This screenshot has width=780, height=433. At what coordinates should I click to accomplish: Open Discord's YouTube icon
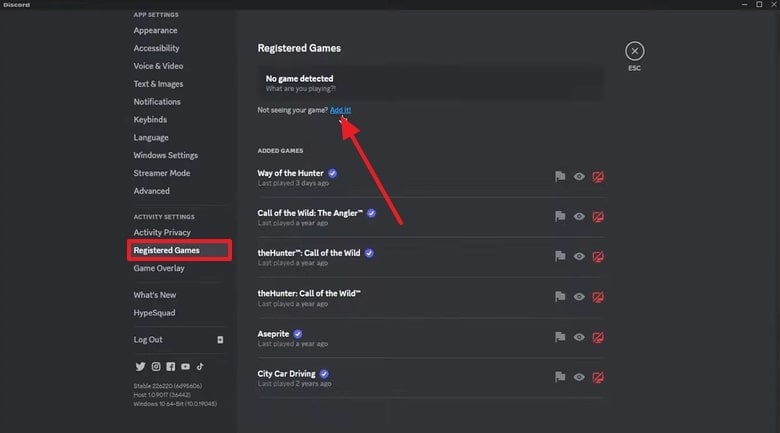point(186,366)
